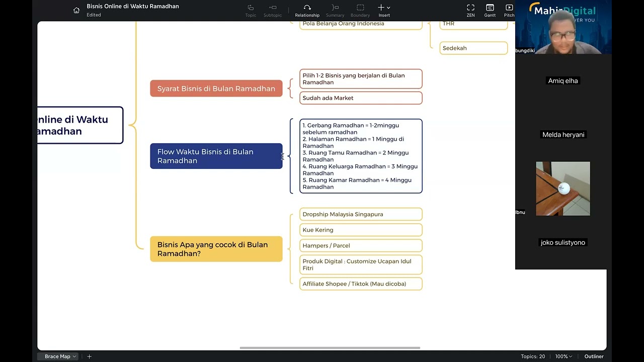This screenshot has height=362, width=644.
Task: Select the Relationship tool
Action: [307, 11]
